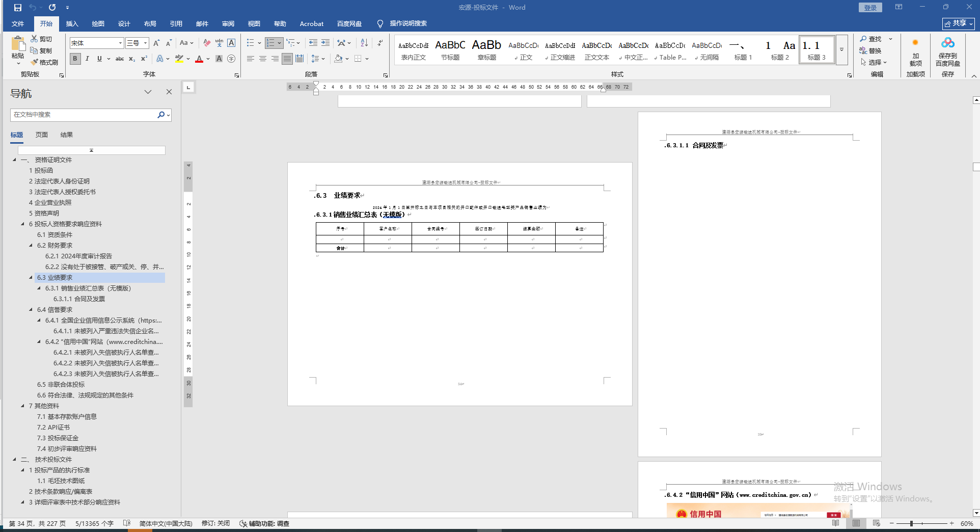This screenshot has width=980, height=532.
Task: Open the line spacing dropdown
Action: click(318, 59)
